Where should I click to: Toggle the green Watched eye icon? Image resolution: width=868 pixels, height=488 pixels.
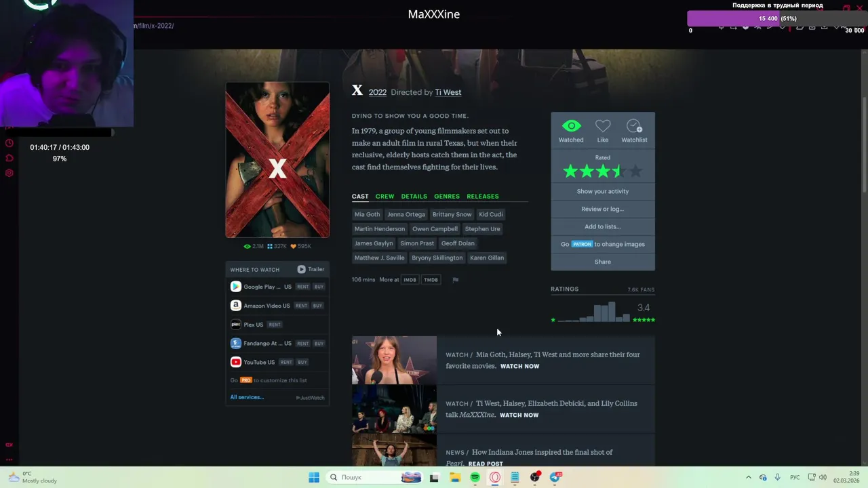571,126
